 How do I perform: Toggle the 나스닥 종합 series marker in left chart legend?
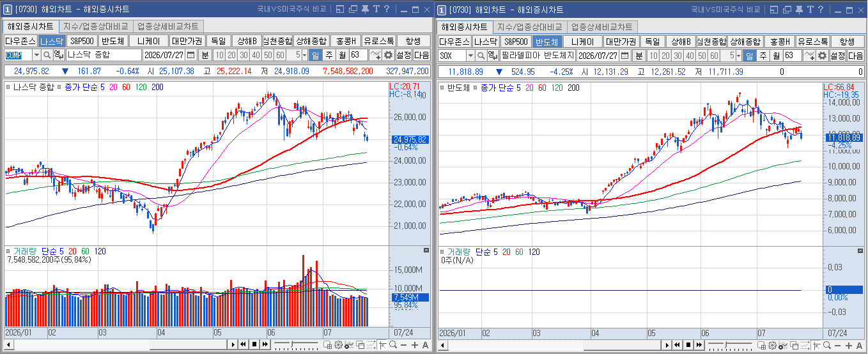tap(8, 87)
